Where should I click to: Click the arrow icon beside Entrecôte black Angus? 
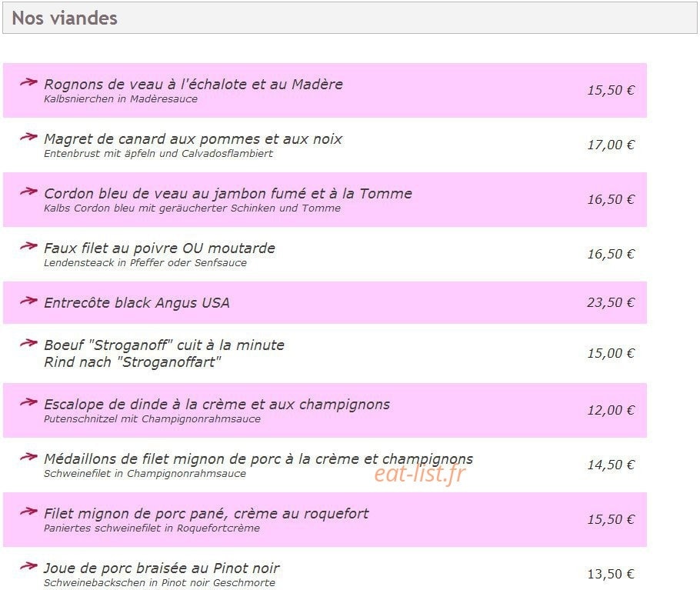click(x=28, y=301)
